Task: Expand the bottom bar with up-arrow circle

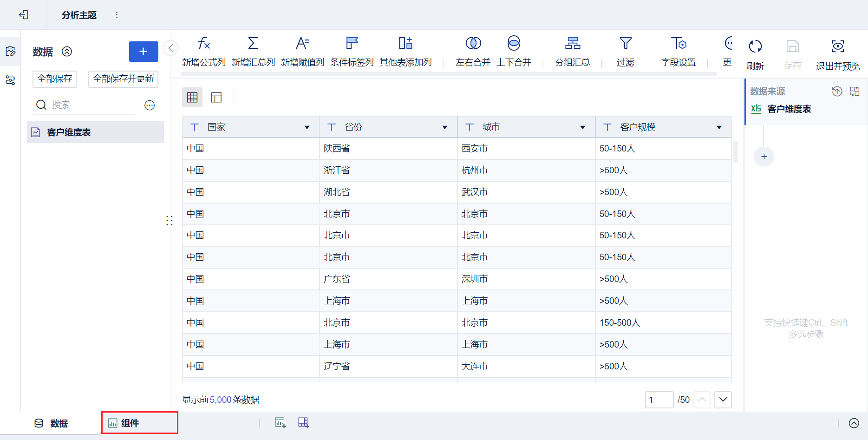Action: (x=854, y=423)
